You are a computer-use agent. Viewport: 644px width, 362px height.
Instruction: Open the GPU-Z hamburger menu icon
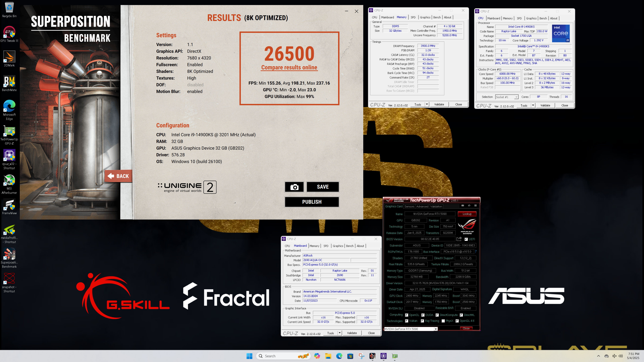[475, 206]
